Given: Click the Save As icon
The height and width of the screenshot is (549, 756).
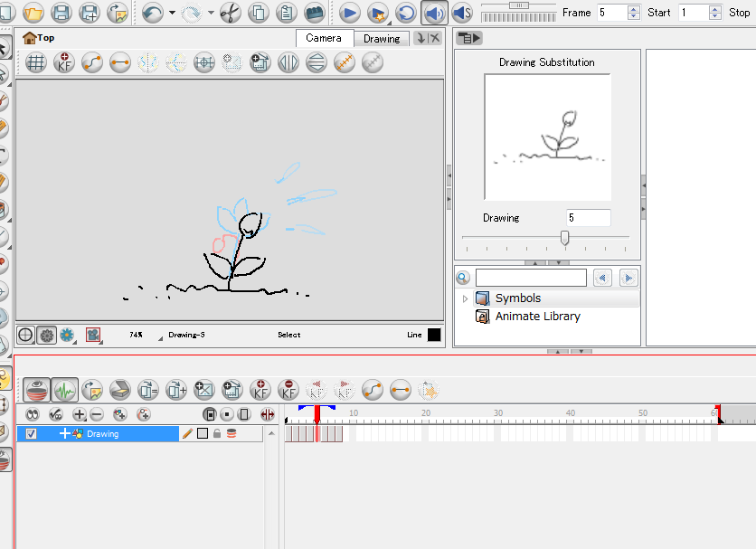Looking at the screenshot, I should [90, 13].
